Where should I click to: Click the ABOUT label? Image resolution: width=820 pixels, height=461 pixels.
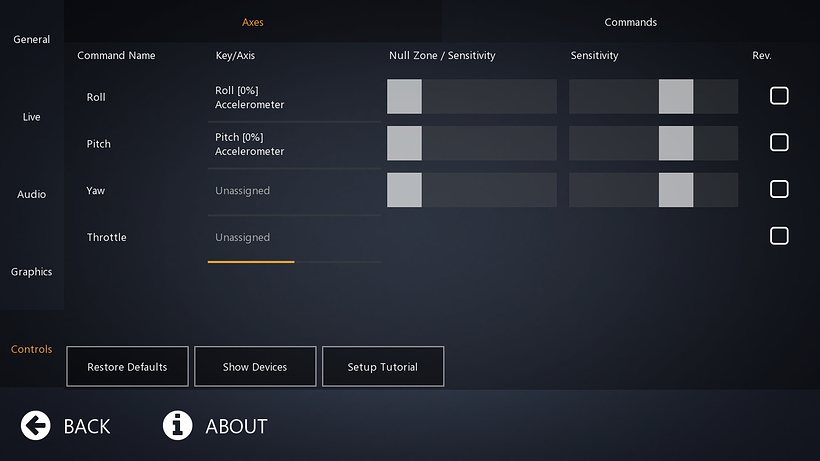click(x=236, y=427)
